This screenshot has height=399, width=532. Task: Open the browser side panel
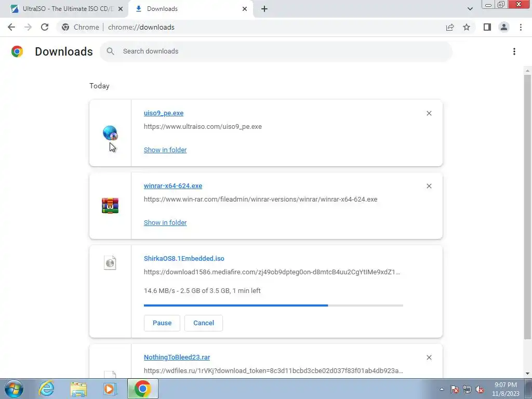(x=487, y=27)
